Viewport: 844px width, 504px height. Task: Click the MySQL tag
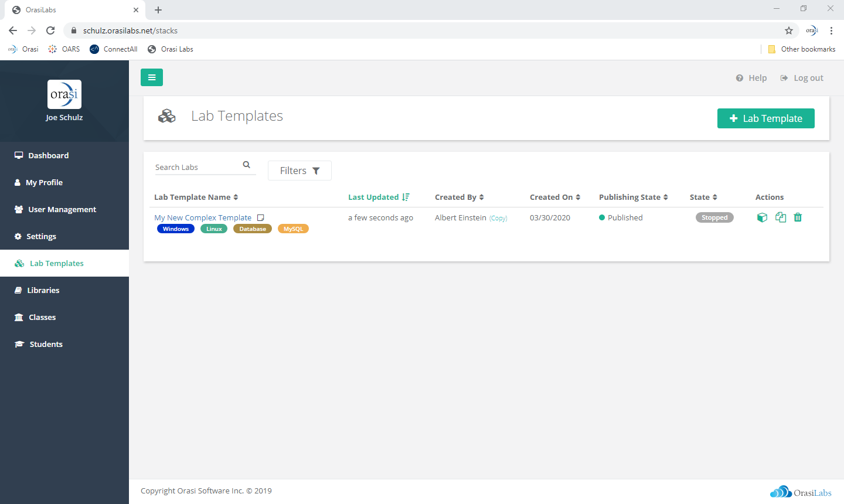293,229
